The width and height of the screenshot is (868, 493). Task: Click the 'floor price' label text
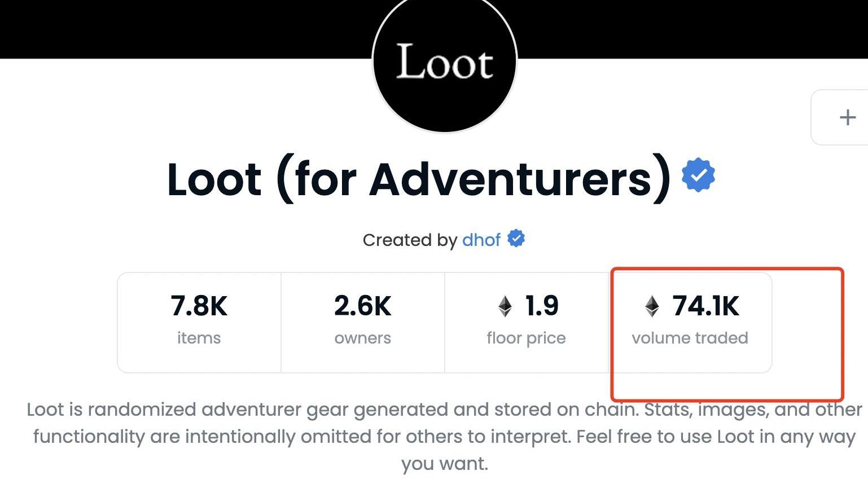tap(526, 338)
